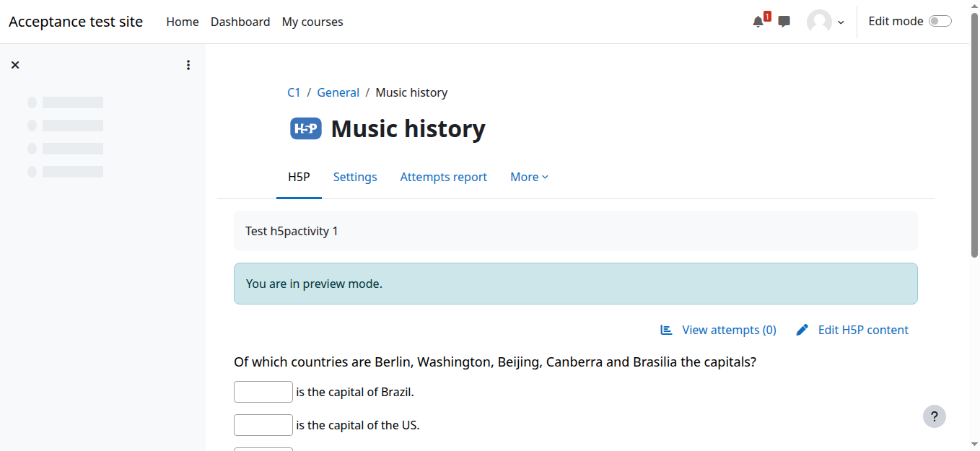Image resolution: width=980 pixels, height=451 pixels.
Task: Open My courses in the top navigation
Action: click(x=312, y=22)
